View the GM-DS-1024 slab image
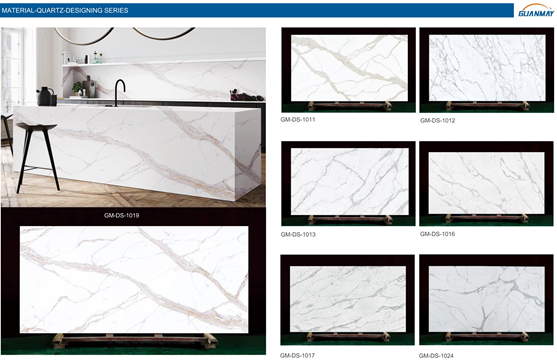 click(x=486, y=299)
